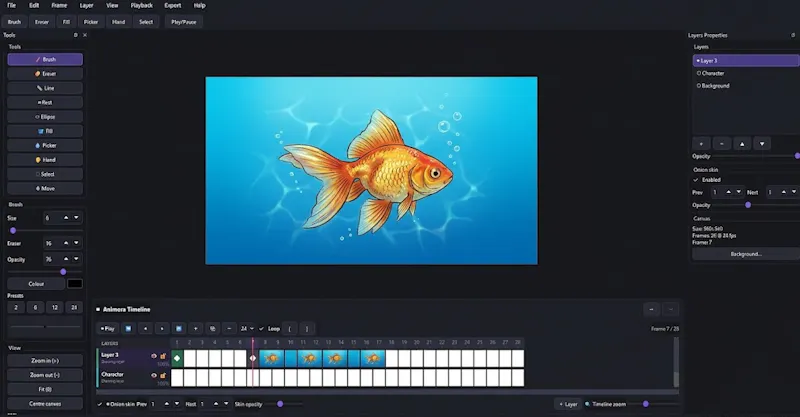The width and height of the screenshot is (800, 417).
Task: Toggle Onion skin checkbox in timeline footer
Action: (100, 404)
